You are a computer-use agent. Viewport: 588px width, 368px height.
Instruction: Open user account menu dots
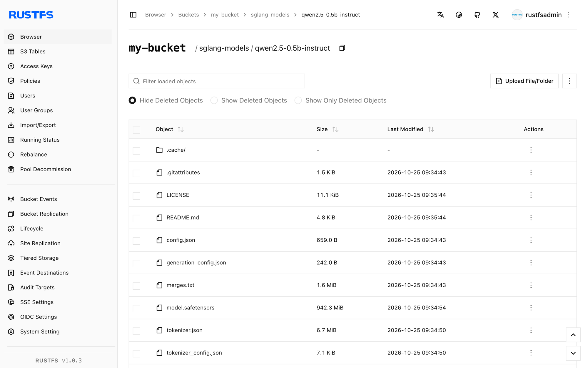coord(568,15)
